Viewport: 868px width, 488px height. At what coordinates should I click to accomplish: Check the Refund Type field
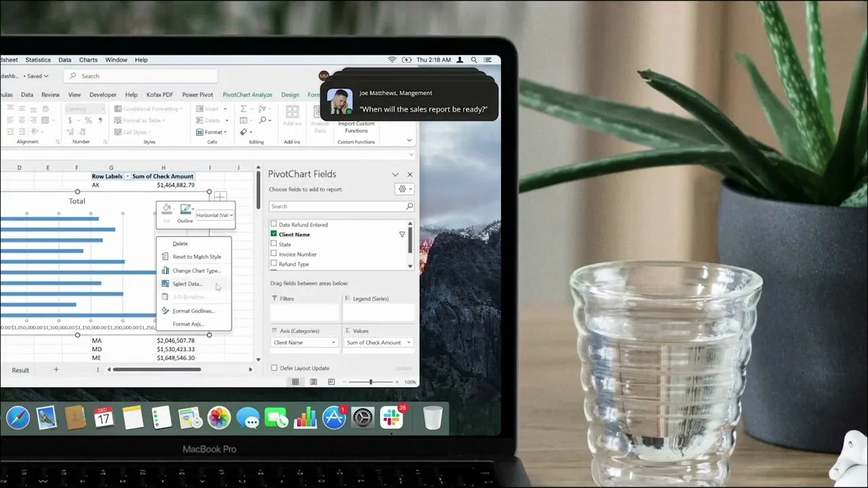coord(274,264)
